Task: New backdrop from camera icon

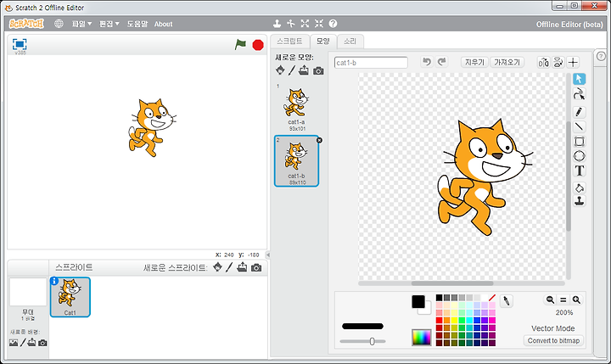Action: tap(43, 343)
